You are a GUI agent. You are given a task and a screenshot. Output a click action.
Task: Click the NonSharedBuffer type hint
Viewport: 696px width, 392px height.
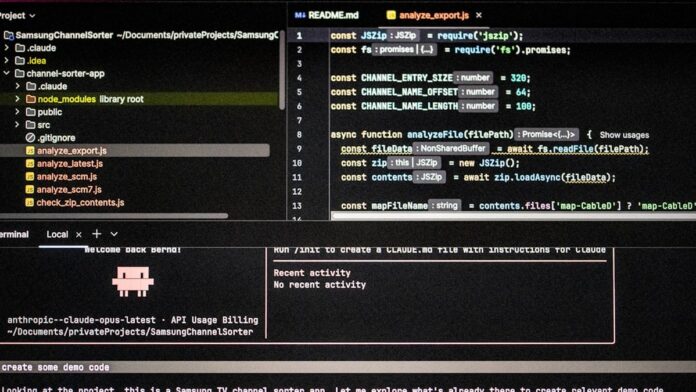[451, 148]
